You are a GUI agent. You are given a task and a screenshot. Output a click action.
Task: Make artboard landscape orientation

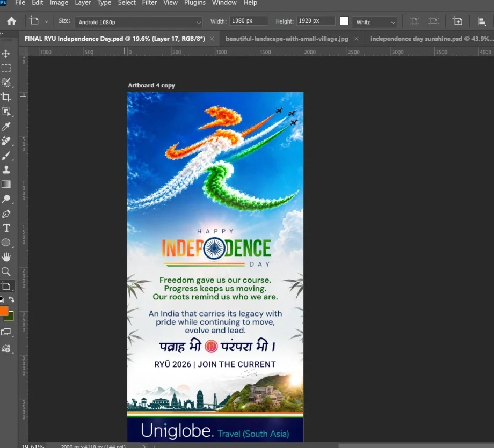(x=433, y=21)
